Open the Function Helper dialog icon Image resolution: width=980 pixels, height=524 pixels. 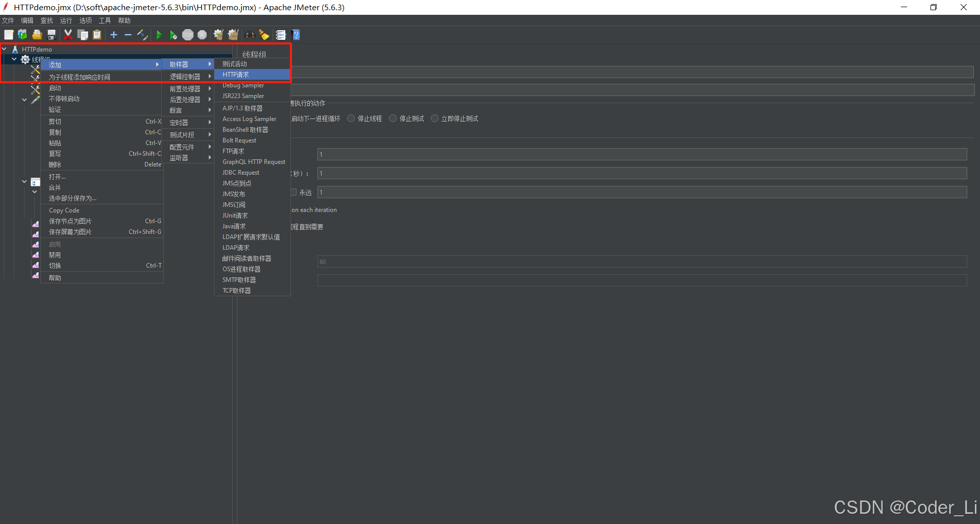point(281,35)
